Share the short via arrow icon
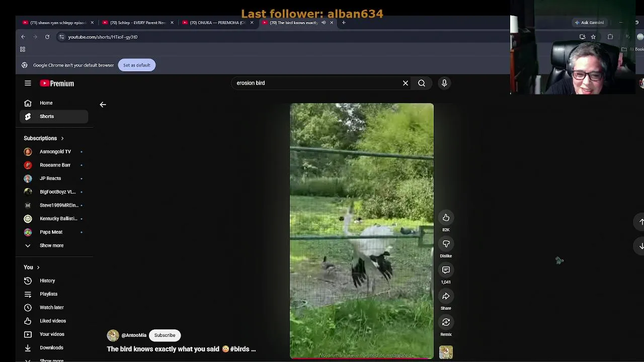The width and height of the screenshot is (644, 362). tap(446, 296)
